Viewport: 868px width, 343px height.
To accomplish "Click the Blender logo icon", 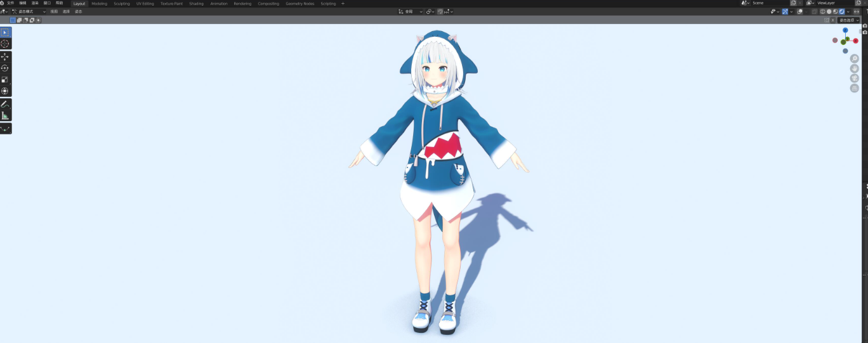I will 2,3.
